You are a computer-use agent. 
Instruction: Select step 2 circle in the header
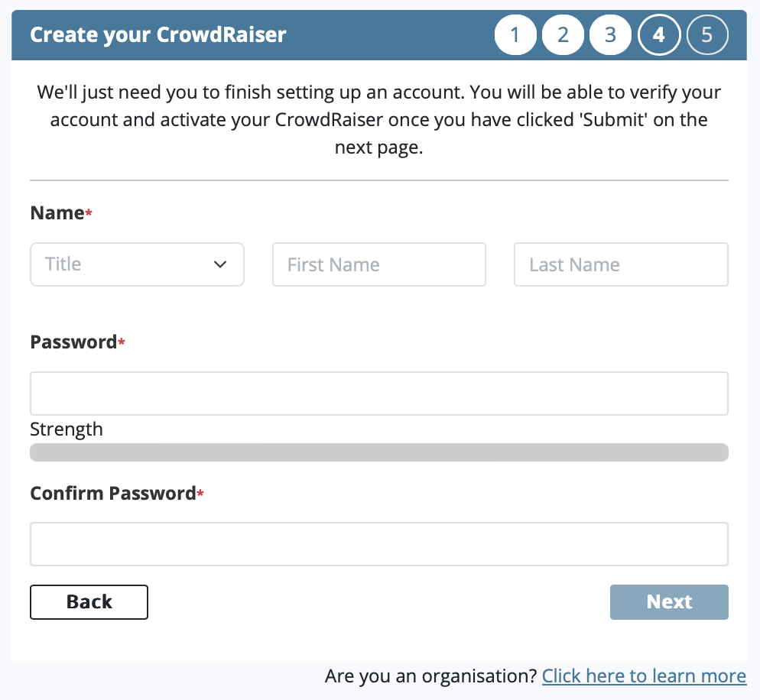[563, 34]
